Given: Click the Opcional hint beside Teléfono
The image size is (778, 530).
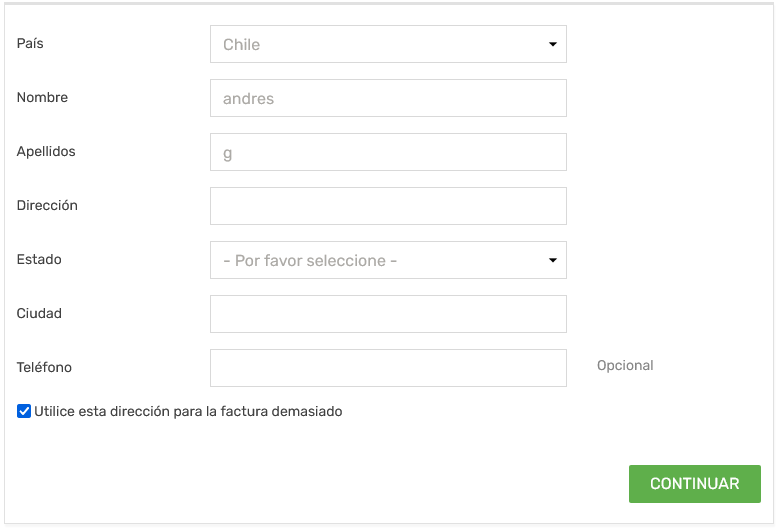Looking at the screenshot, I should 625,366.
